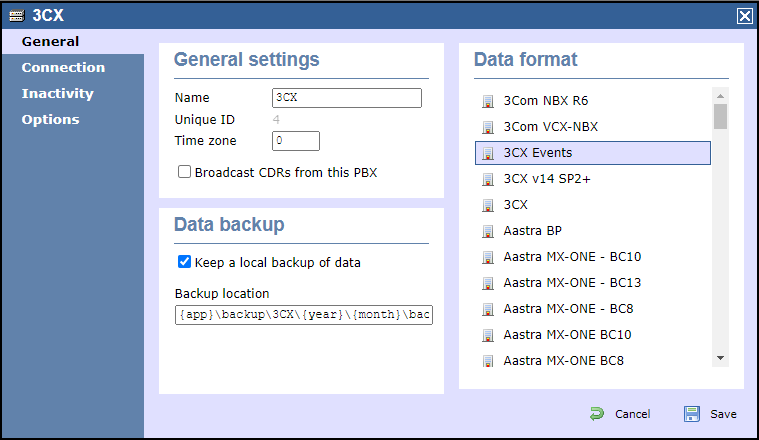
Task: Click the scroll down arrow in data format list
Action: (720, 358)
